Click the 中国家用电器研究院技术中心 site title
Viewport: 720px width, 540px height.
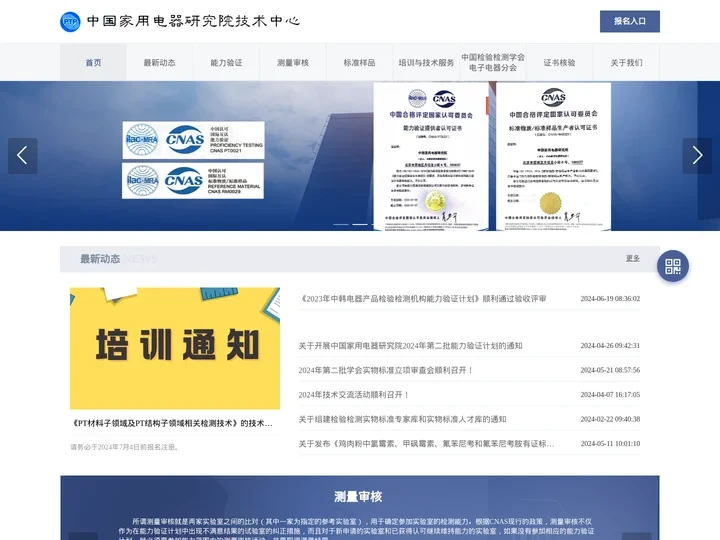(193, 21)
